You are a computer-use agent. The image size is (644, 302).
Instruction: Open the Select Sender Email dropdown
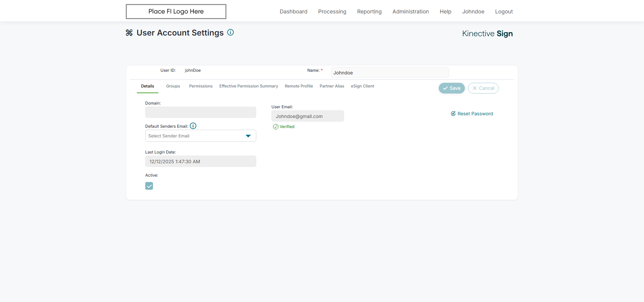coord(201,136)
